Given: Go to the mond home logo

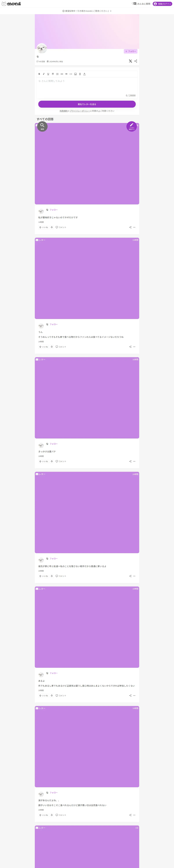Looking at the screenshot, I should (11, 4).
